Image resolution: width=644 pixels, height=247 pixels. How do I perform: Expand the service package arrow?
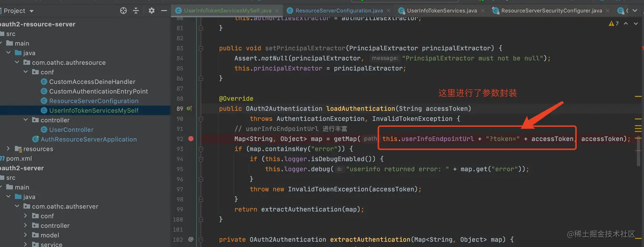click(x=26, y=244)
